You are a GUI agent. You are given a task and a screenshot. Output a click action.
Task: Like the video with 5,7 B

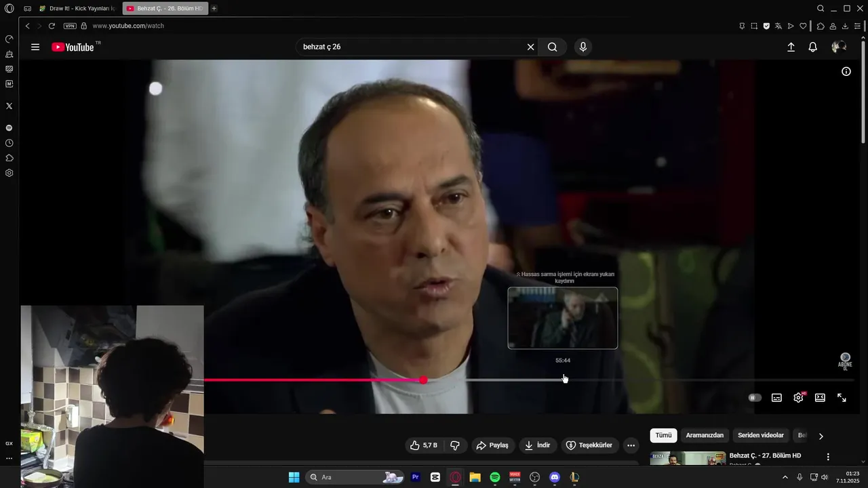point(425,445)
